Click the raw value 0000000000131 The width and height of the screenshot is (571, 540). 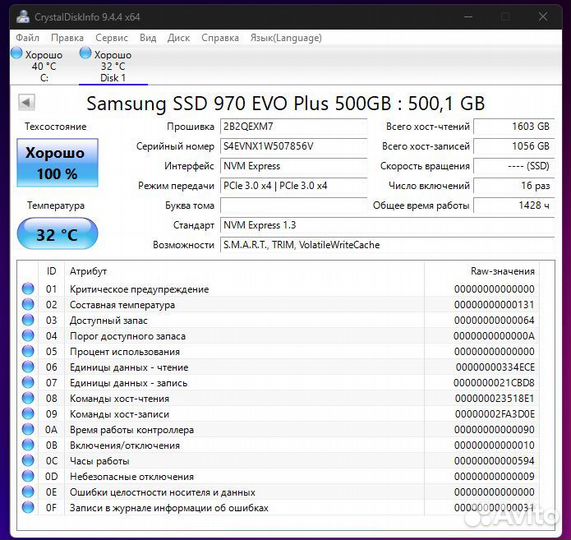click(x=494, y=304)
